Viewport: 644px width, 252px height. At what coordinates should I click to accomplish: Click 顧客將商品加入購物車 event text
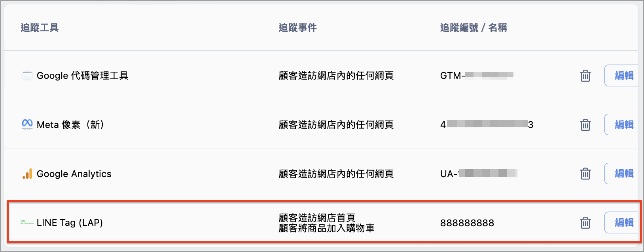pos(327,228)
